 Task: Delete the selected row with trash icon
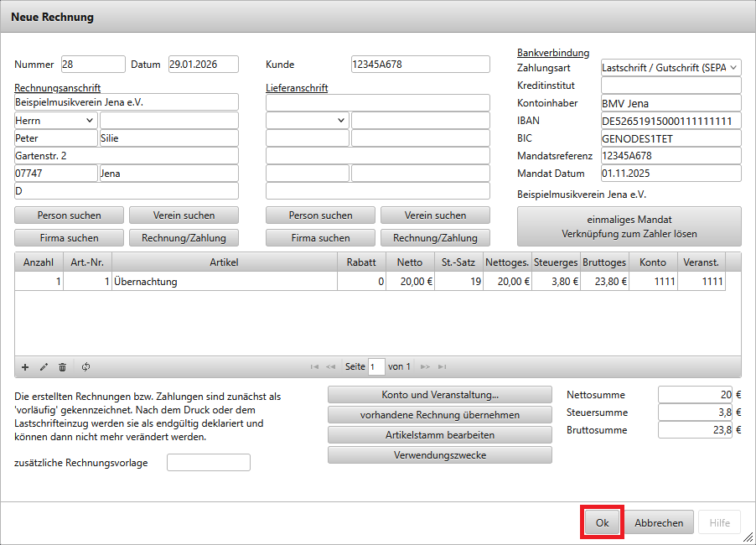pos(62,366)
